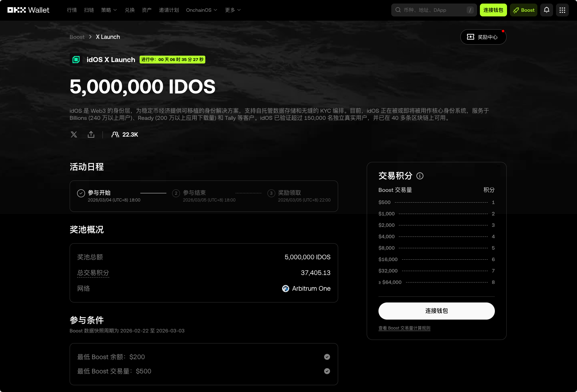Click the OKX Wallet logo
This screenshot has height=392, width=577.
tap(28, 10)
